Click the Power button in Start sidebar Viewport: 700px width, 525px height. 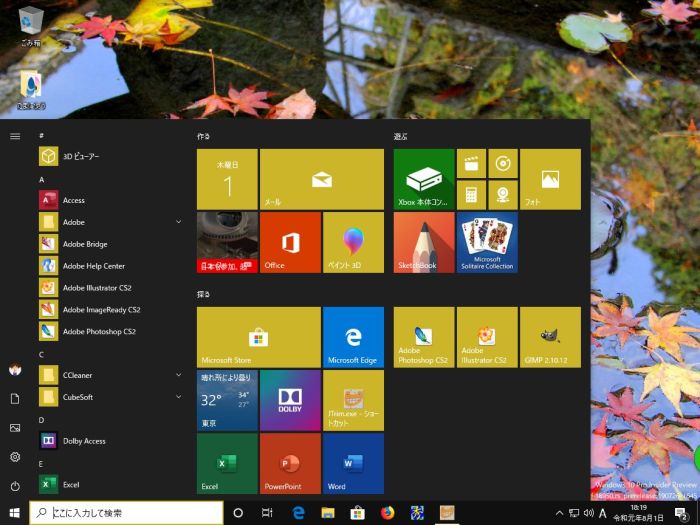pyautogui.click(x=15, y=486)
